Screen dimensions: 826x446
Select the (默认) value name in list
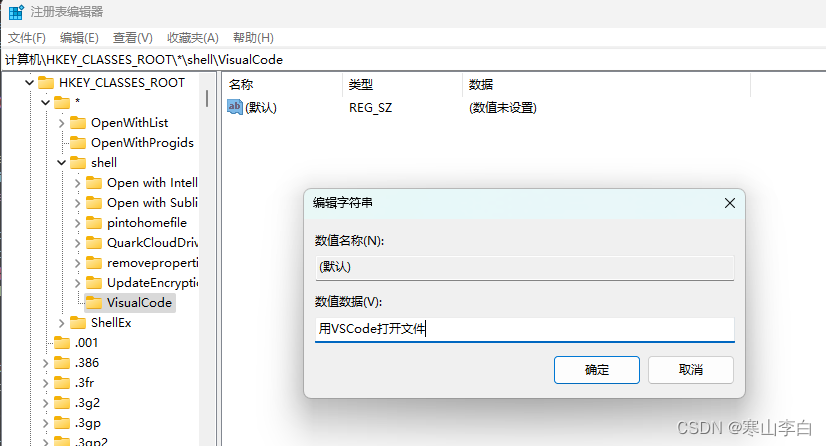[x=261, y=107]
